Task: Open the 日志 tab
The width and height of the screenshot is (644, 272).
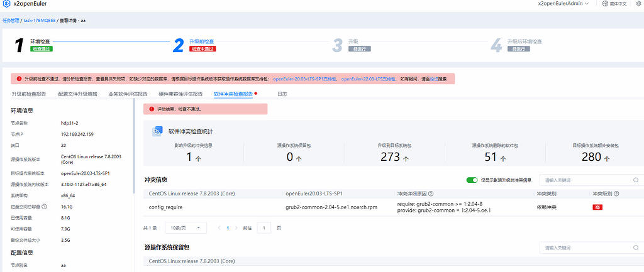Action: coord(282,94)
